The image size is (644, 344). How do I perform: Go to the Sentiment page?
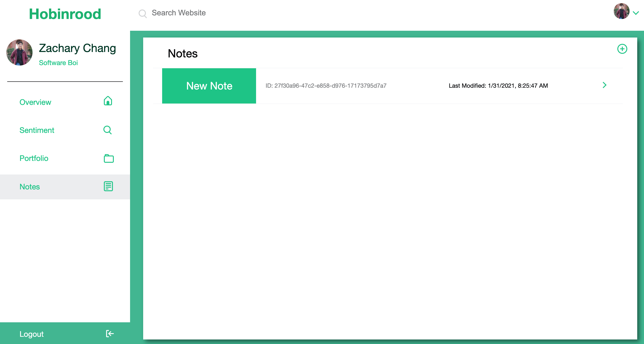(37, 130)
